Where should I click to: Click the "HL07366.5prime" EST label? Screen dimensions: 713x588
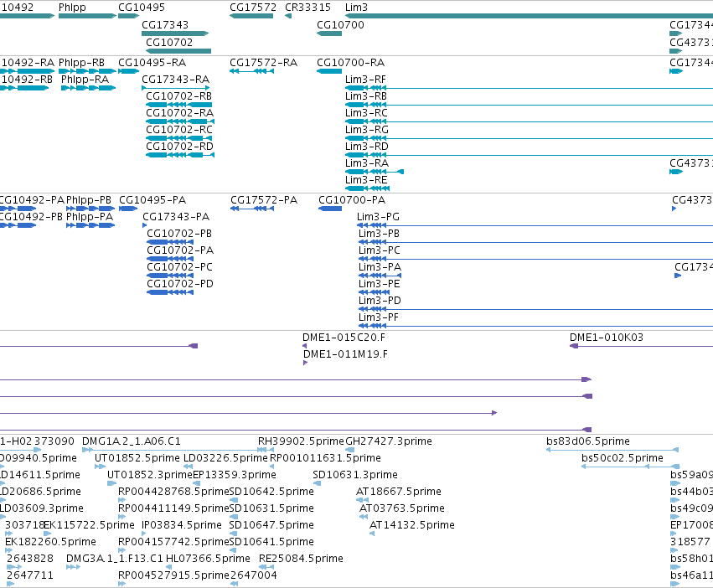pyautogui.click(x=208, y=559)
